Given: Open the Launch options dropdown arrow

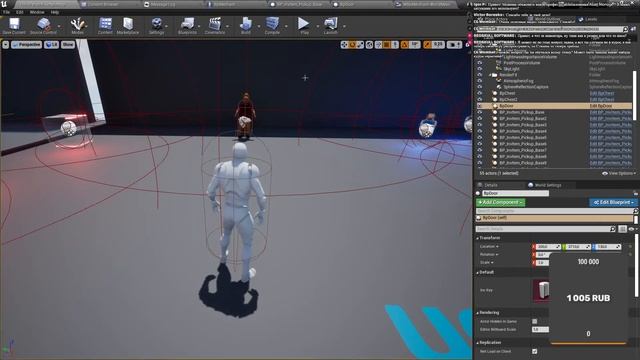Looking at the screenshot, I should point(344,26).
